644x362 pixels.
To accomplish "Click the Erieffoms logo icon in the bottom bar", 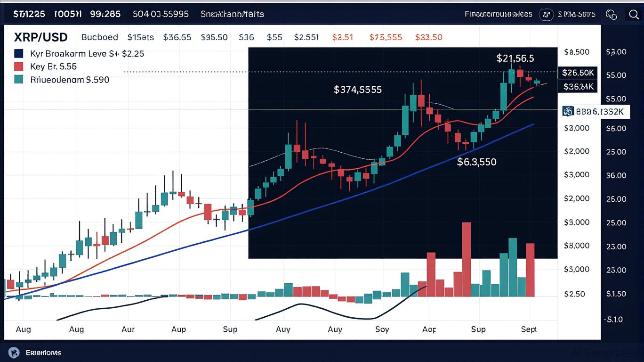I will (x=15, y=352).
